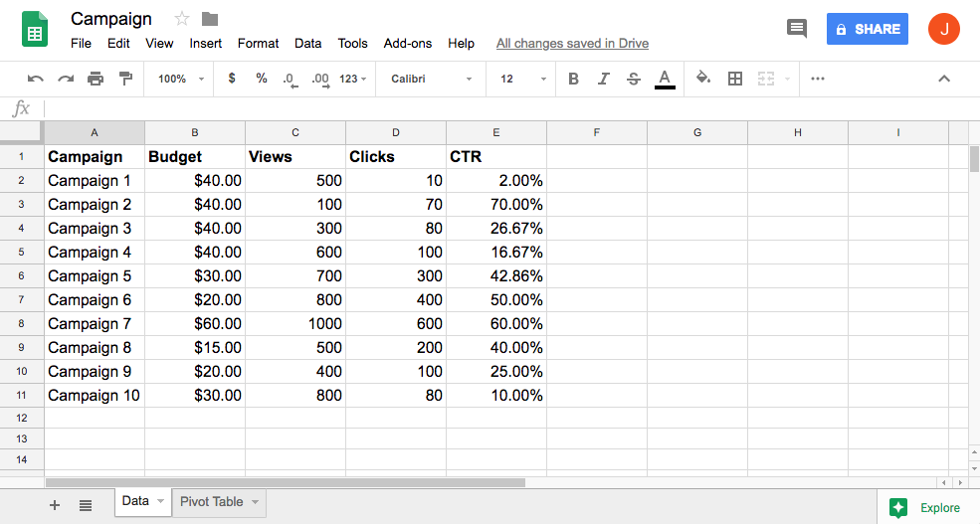Click the blue SHARE button
The width and height of the screenshot is (980, 524).
point(867,29)
